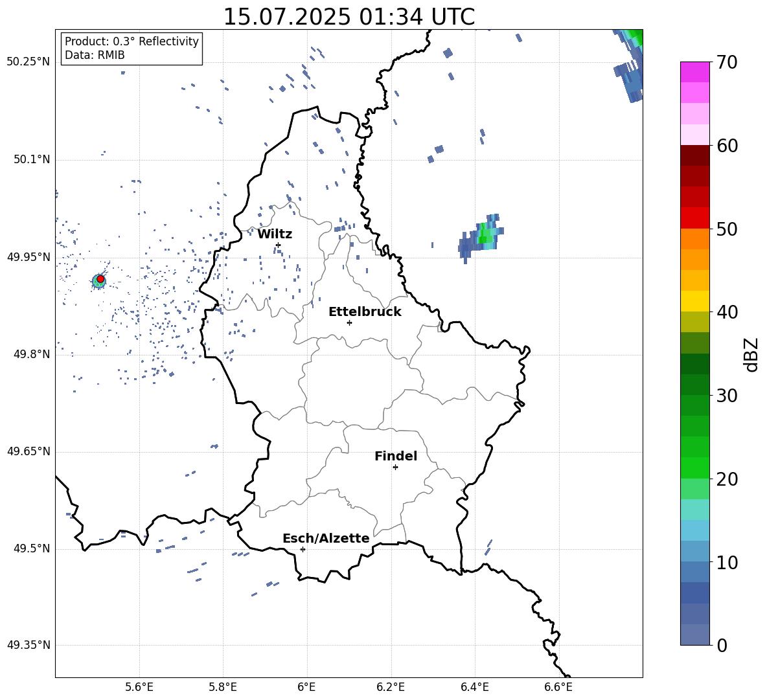This screenshot has height=700, width=767.
Task: Click the 50 dBZ colorbar tick label
Action: [727, 229]
